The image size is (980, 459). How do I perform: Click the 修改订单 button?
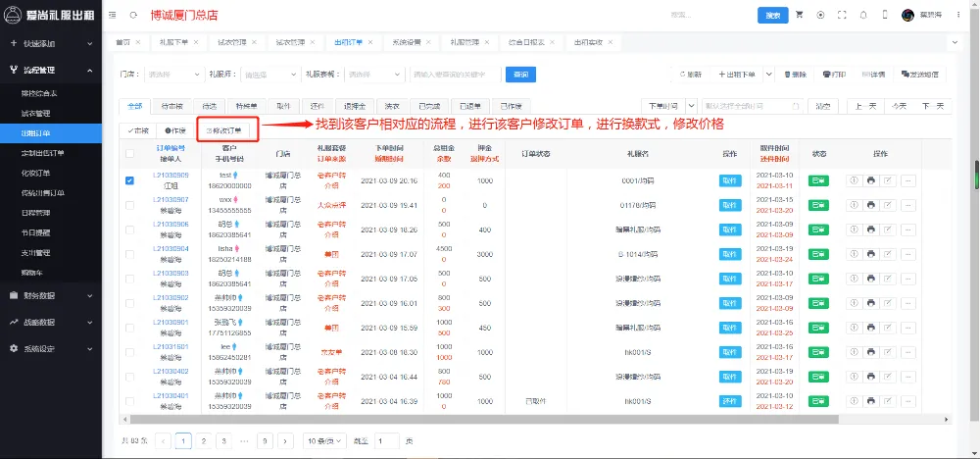223,129
